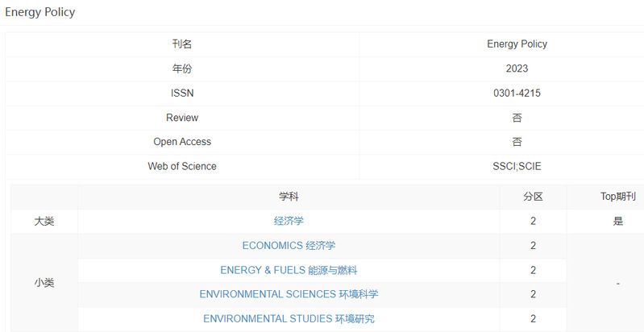The width and height of the screenshot is (644, 332).
Task: Click the 大类 row label
Action: pos(44,221)
